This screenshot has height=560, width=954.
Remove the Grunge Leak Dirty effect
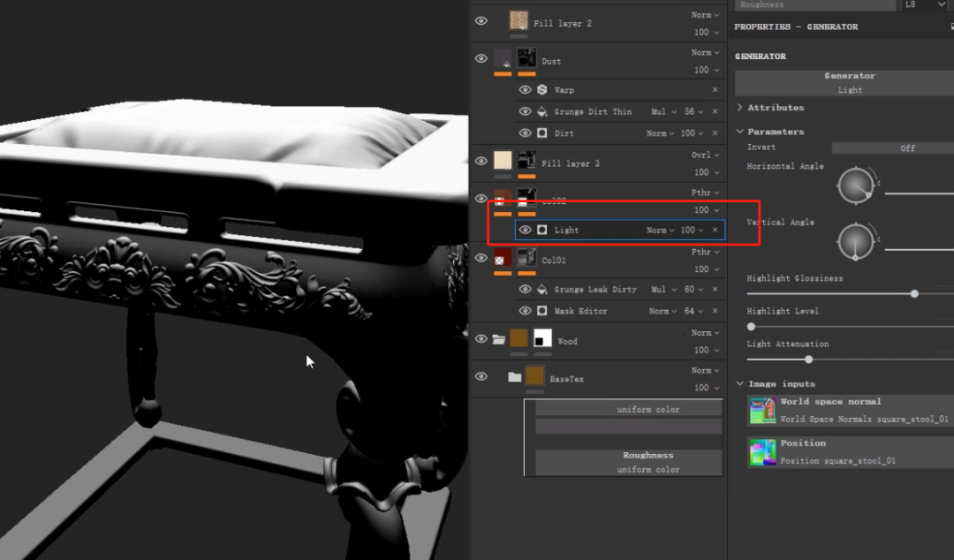click(x=715, y=289)
